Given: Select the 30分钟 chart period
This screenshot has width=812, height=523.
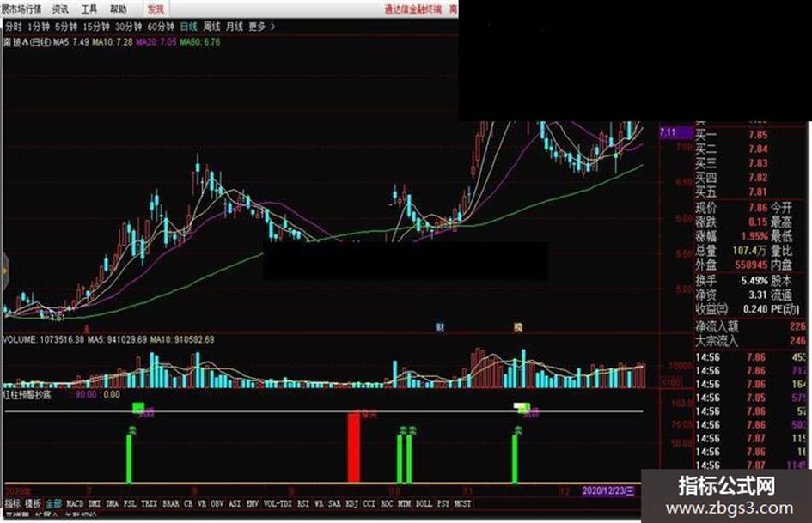Looking at the screenshot, I should (x=128, y=27).
